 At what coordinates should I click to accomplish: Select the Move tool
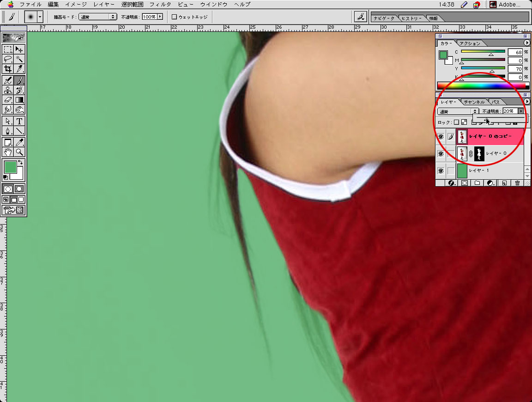(x=19, y=49)
